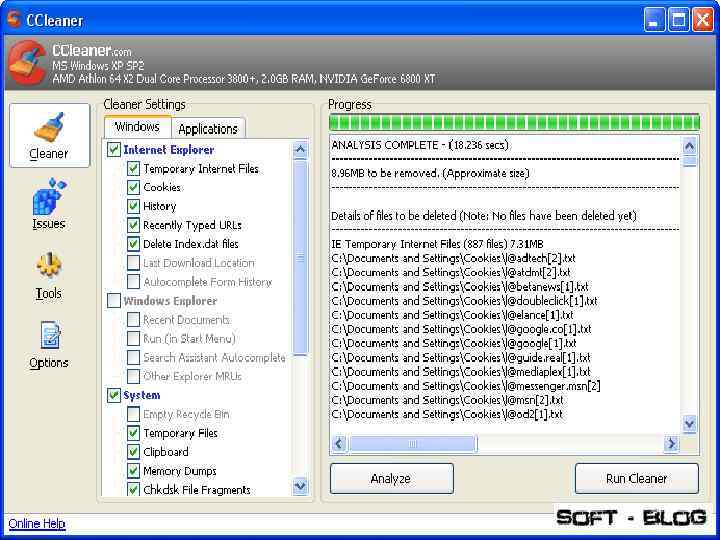
Task: Click the 8.96MB to be removed line
Action: [430, 174]
